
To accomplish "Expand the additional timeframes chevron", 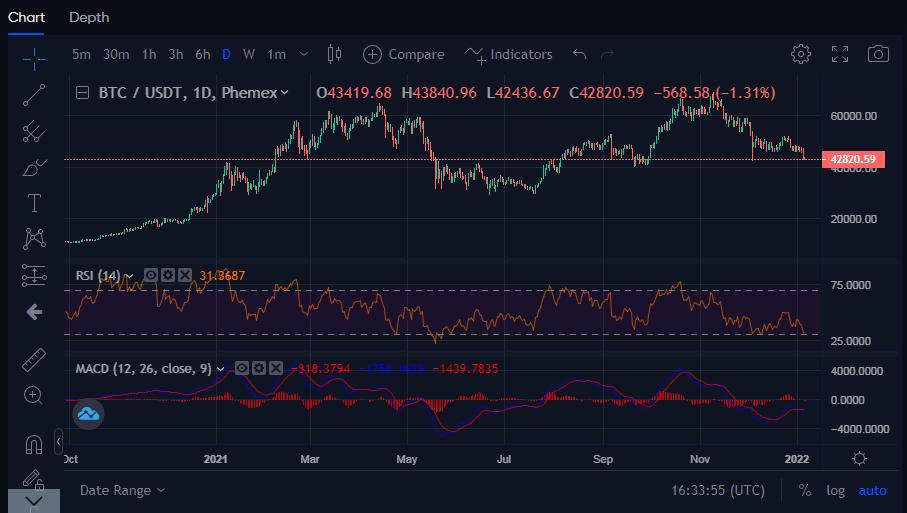I will [x=304, y=54].
